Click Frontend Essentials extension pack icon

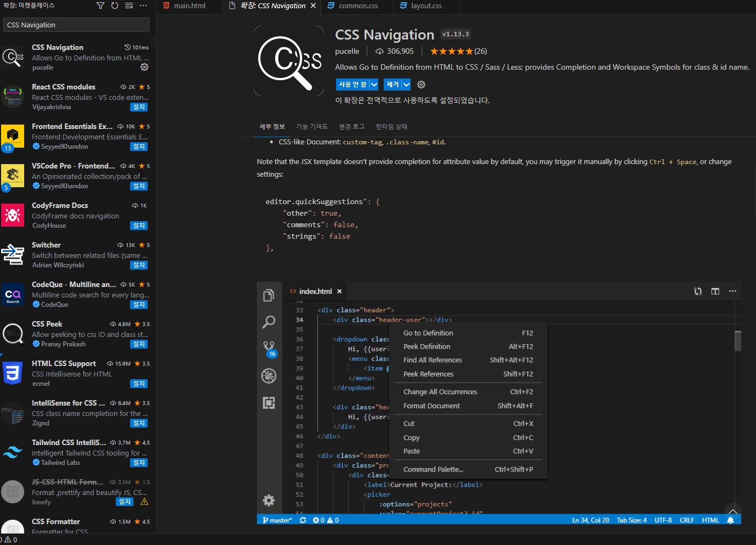(13, 136)
